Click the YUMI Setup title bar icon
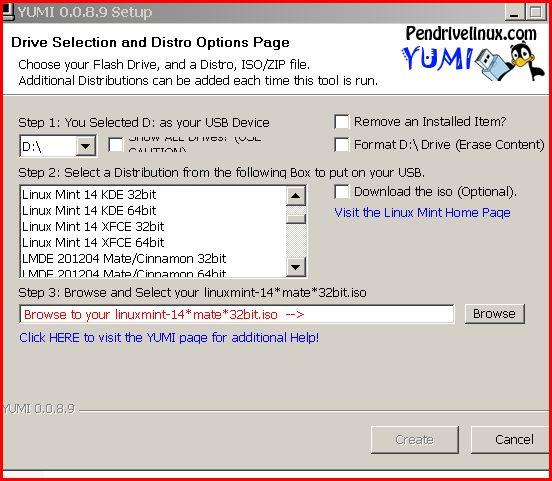552x481 pixels. coord(8,12)
